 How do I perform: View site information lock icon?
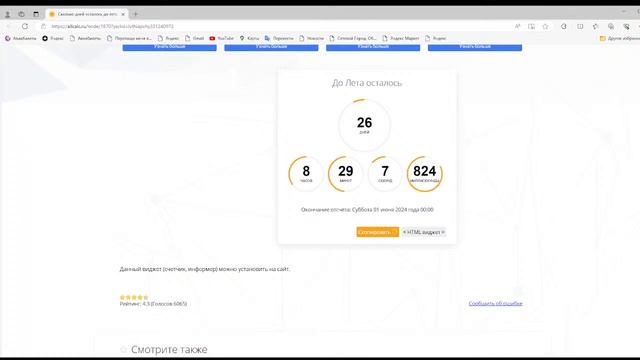[44, 26]
